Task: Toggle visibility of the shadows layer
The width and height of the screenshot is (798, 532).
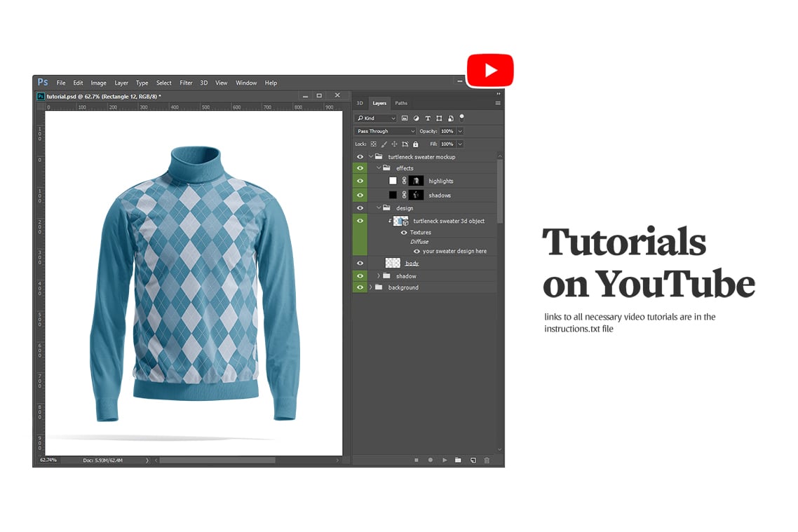Action: pos(359,196)
